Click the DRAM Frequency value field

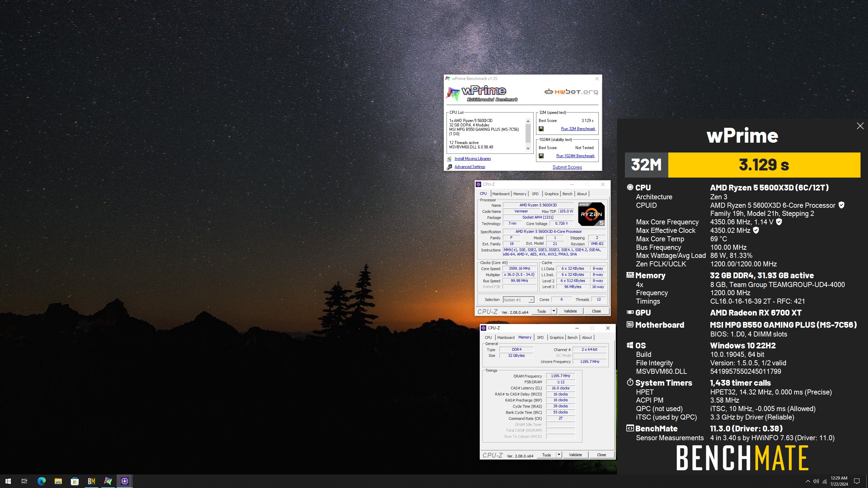(560, 376)
